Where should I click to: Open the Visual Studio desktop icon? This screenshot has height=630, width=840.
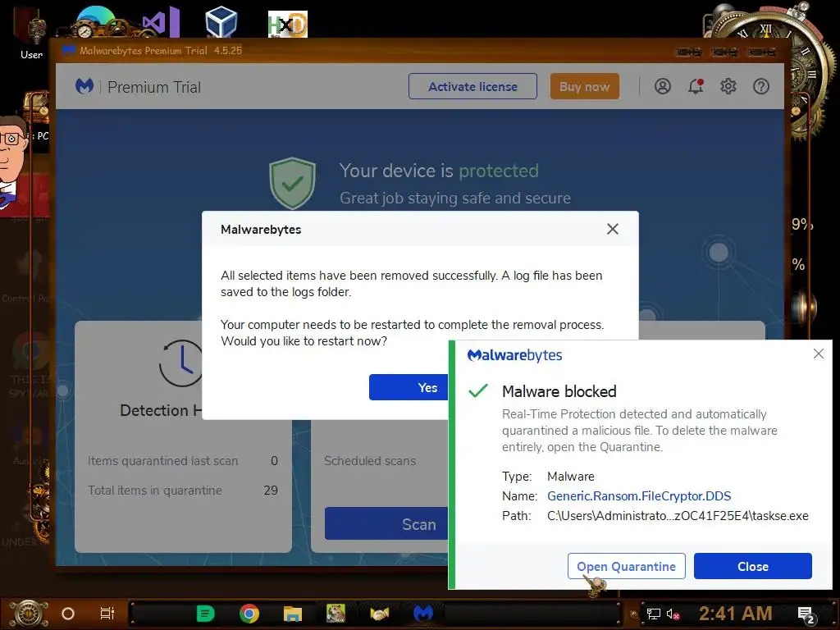tap(162, 22)
